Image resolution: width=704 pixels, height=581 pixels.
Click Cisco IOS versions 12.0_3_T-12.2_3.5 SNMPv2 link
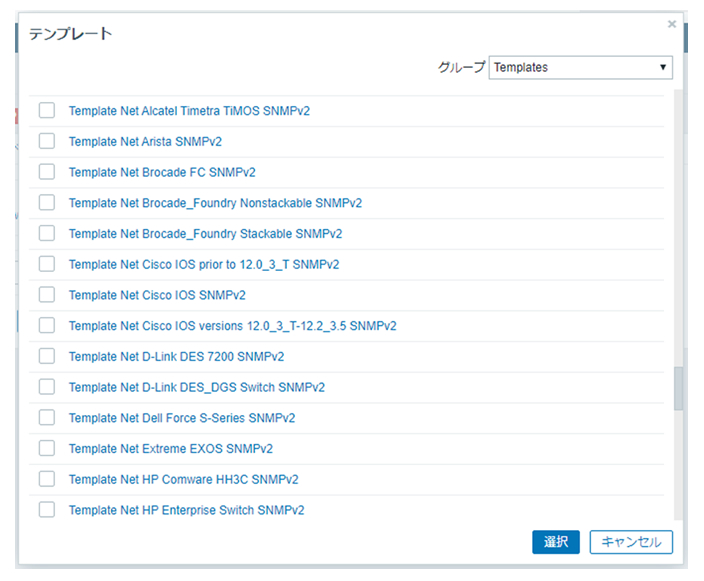[233, 326]
